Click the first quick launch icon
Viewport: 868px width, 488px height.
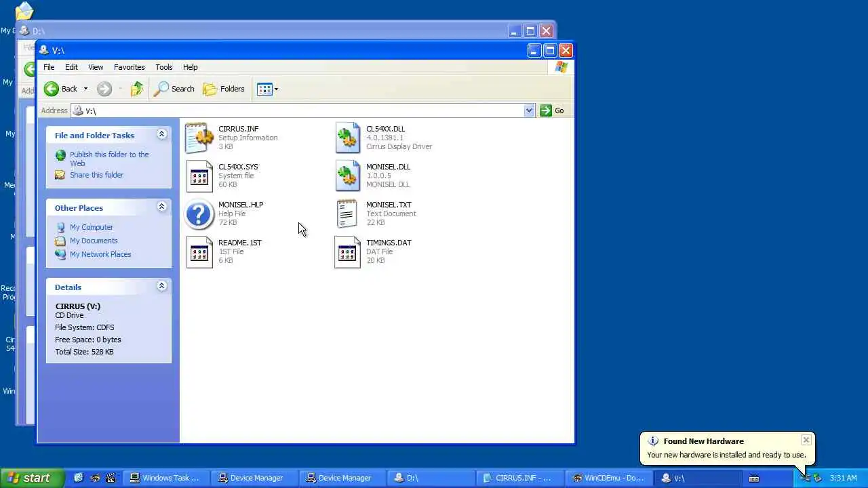click(79, 478)
